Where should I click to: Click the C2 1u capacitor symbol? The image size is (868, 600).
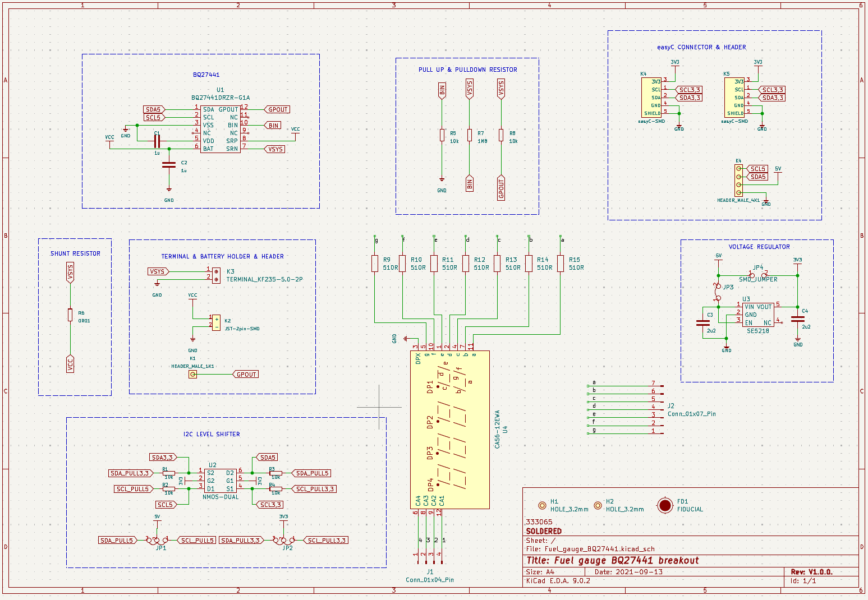169,165
